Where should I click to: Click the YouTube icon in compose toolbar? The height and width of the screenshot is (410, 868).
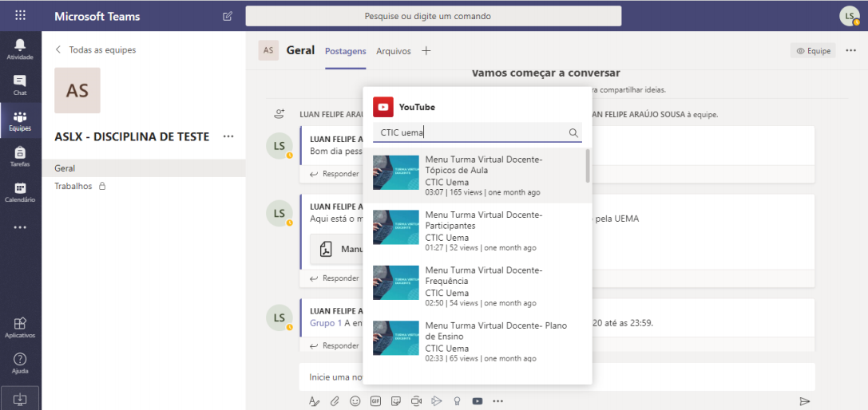(x=478, y=401)
